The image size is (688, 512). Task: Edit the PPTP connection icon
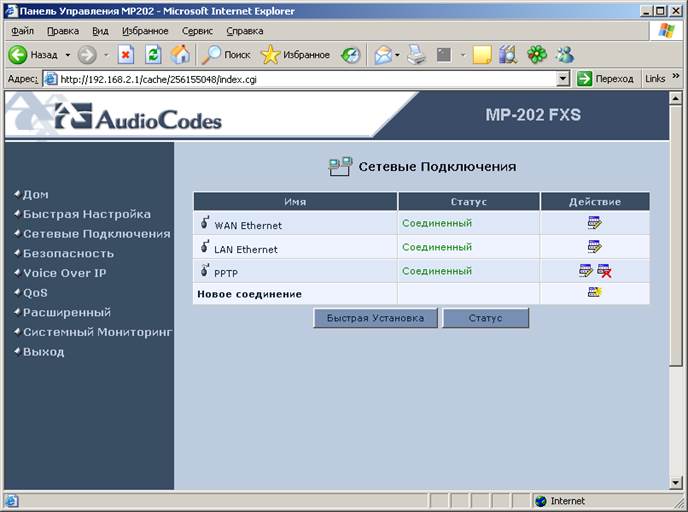[x=586, y=271]
